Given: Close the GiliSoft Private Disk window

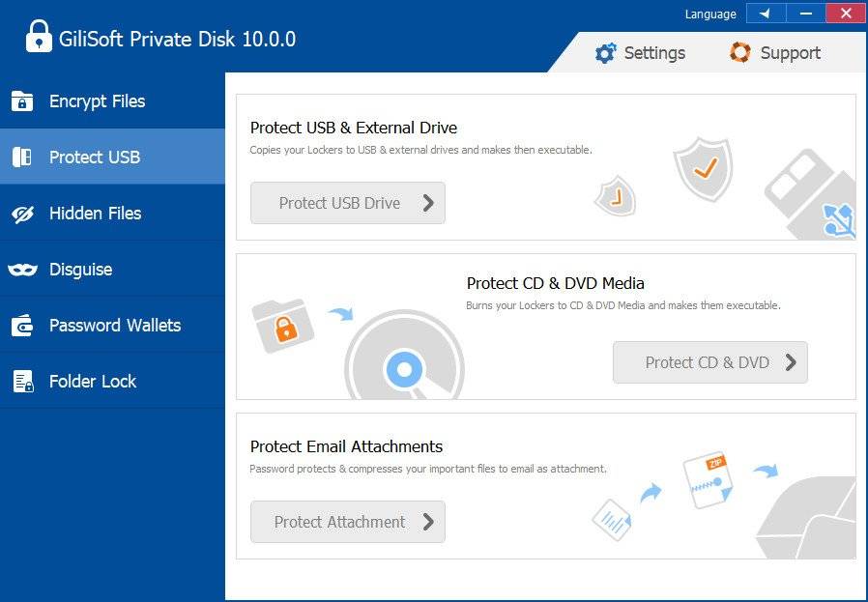Looking at the screenshot, I should tap(846, 14).
